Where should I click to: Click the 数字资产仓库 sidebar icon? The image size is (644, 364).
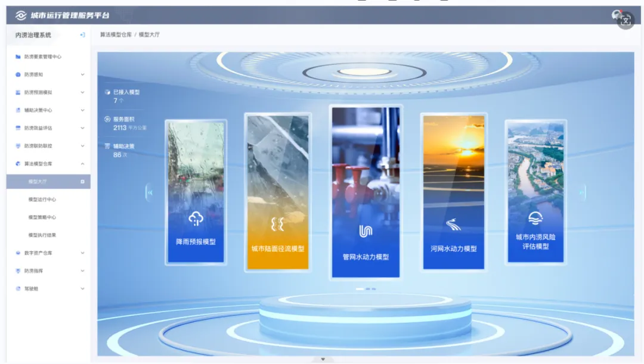pos(18,253)
